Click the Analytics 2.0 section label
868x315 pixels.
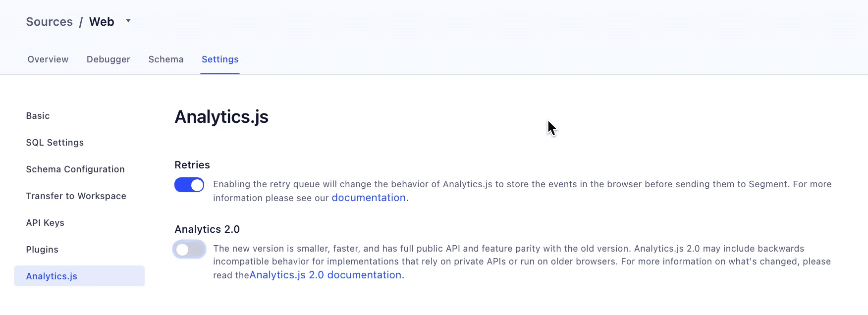point(207,229)
